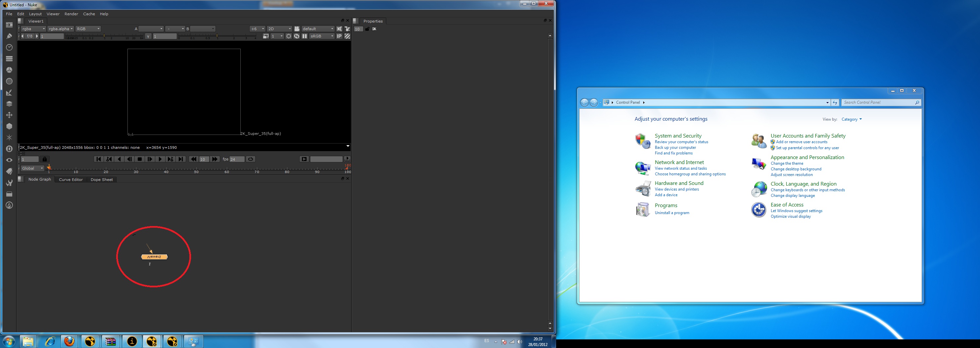This screenshot has height=348, width=980.
Task: Toggle the clipping warning striped button
Action: 347,36
